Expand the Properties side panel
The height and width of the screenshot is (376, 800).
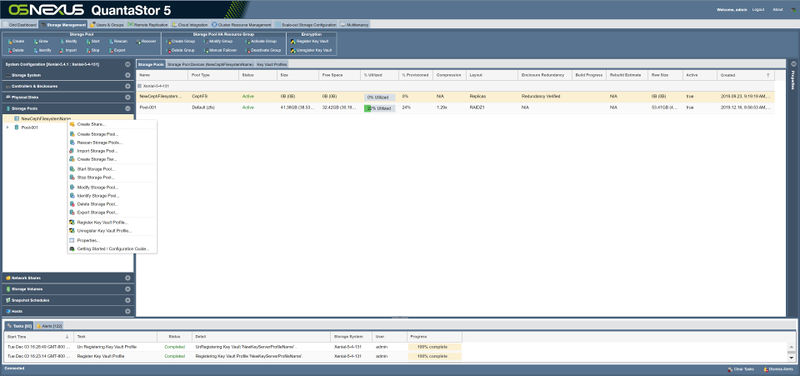coord(793,64)
